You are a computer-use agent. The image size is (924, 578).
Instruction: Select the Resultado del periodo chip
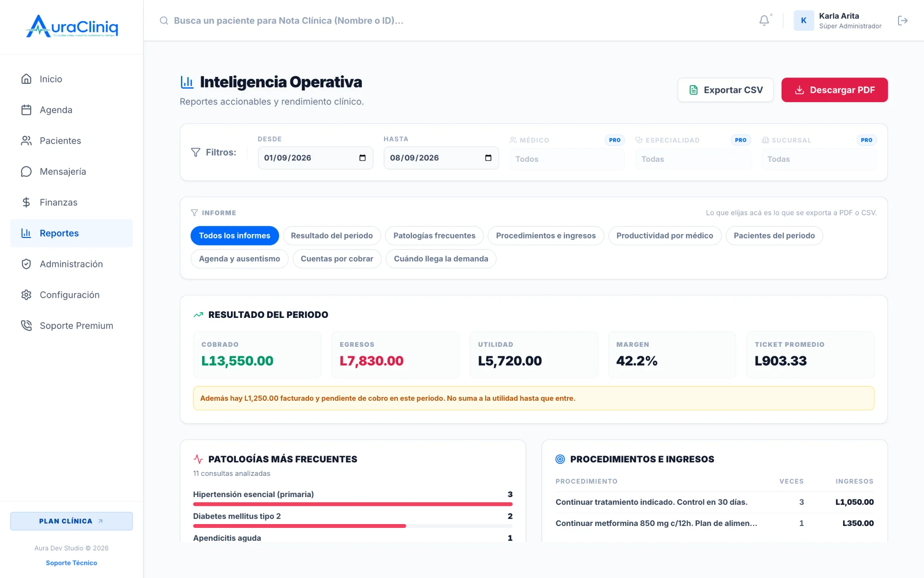pos(332,236)
